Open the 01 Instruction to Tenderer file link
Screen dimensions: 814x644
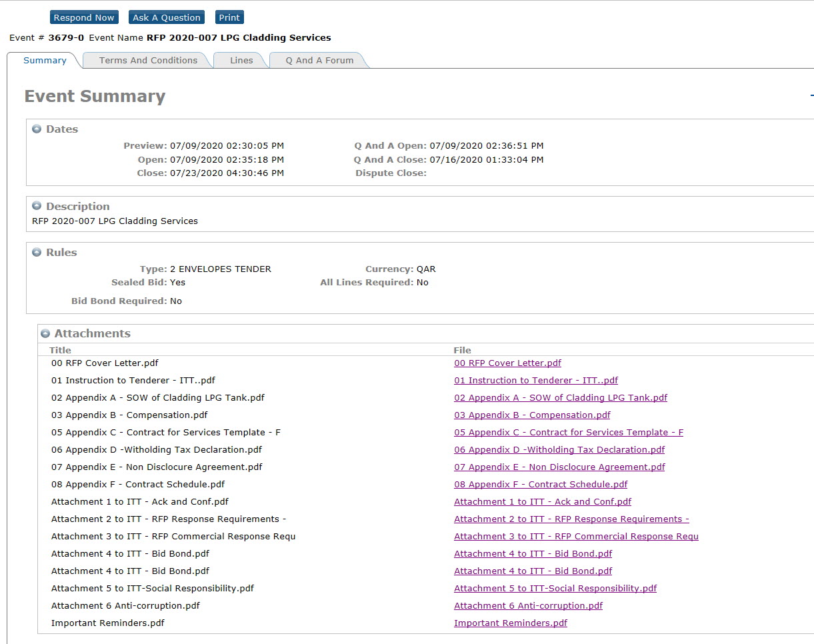pyautogui.click(x=535, y=381)
